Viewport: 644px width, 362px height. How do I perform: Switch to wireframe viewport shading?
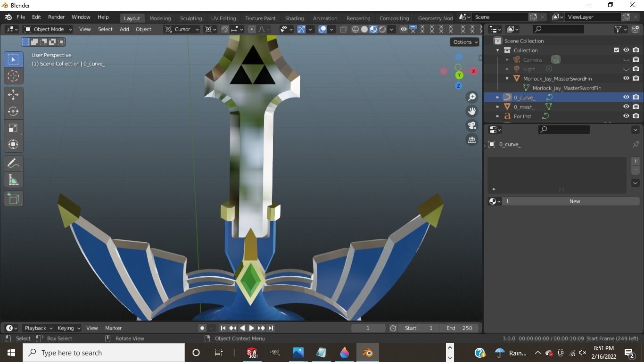point(355,29)
